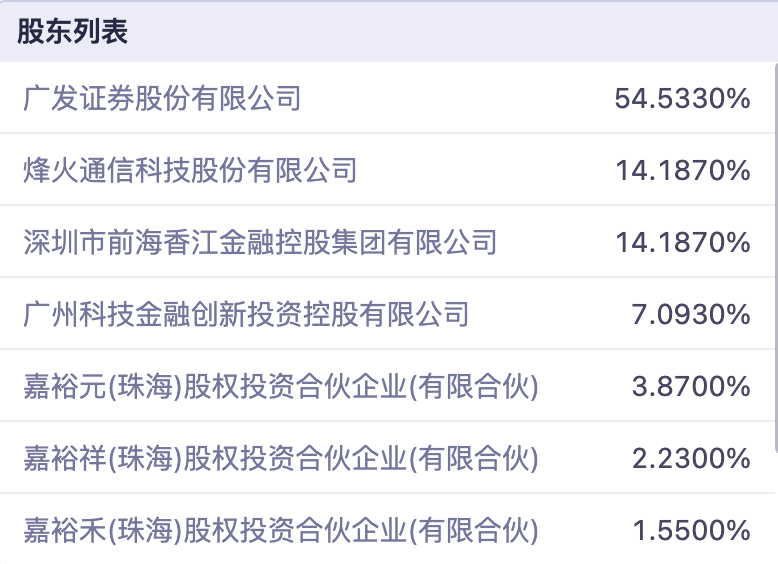Screen dimensions: 778x564
Task: Click empty area of 股东列表 header bar
Action: point(450,32)
